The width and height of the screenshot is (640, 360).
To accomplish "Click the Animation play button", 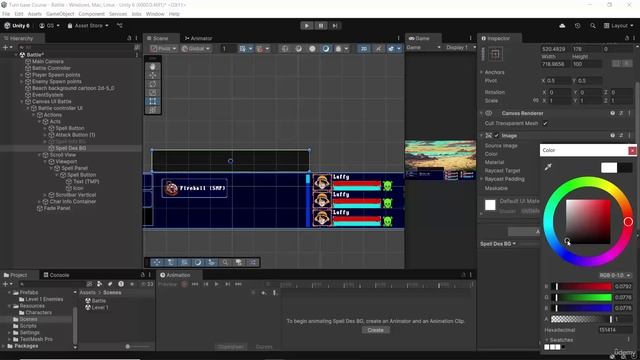I will pyautogui.click(x=216, y=284).
